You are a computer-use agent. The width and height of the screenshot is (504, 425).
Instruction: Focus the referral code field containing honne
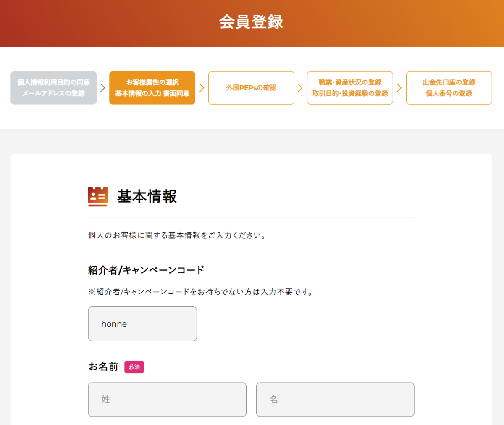(142, 324)
